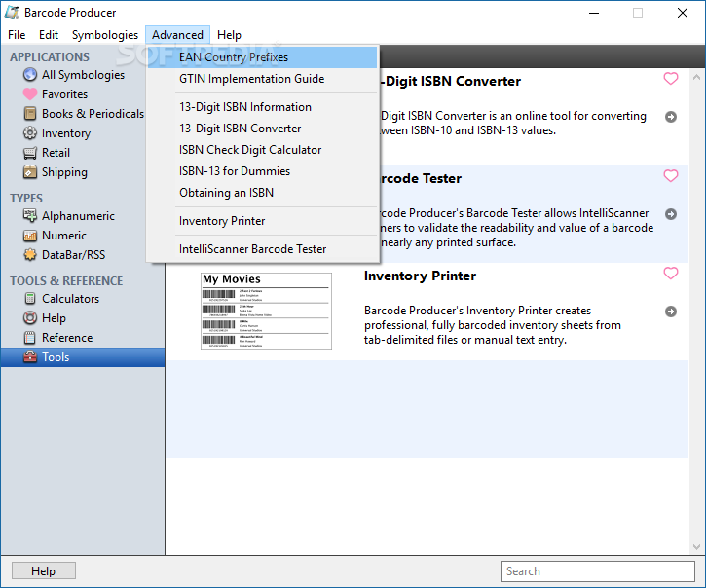The width and height of the screenshot is (706, 588).
Task: Click the Retail shopping cart icon
Action: (30, 153)
